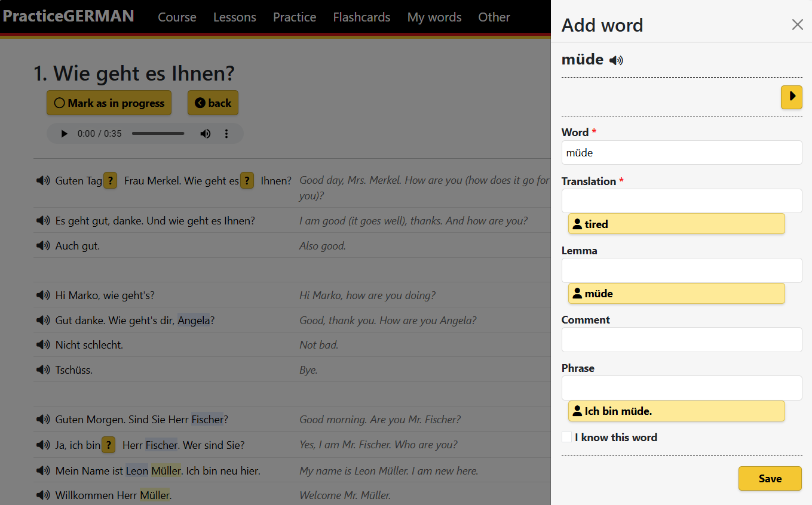This screenshot has height=505, width=812.
Task: Expand panel using yellow arrow button
Action: click(x=791, y=97)
